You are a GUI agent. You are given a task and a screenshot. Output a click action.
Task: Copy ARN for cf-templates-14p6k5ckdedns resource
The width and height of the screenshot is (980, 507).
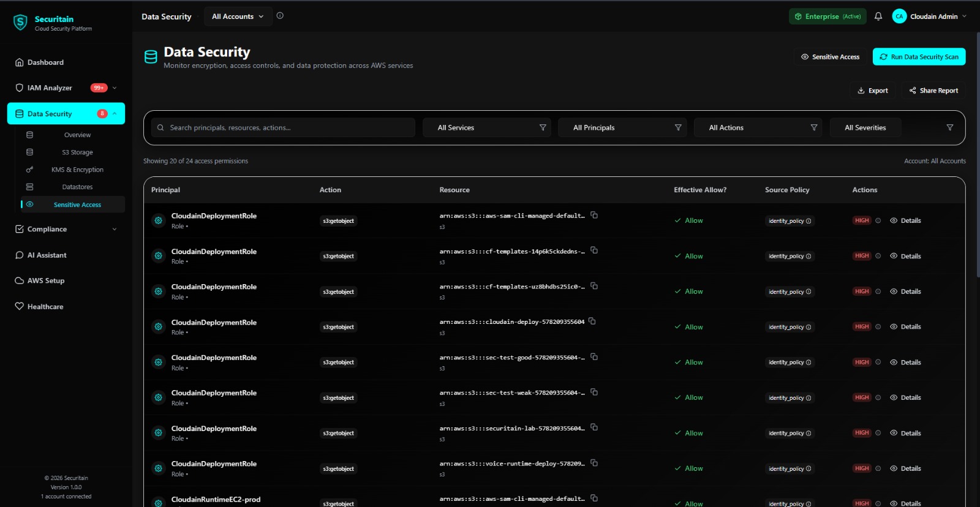pyautogui.click(x=594, y=250)
